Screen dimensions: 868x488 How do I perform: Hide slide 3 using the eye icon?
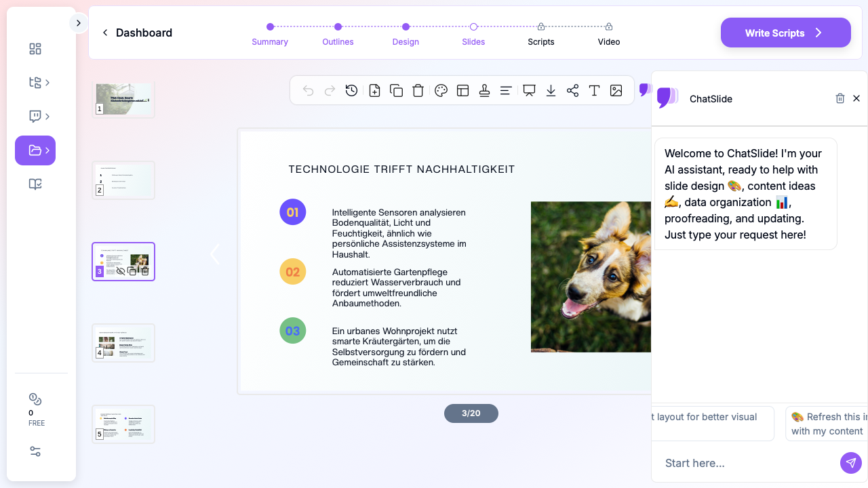click(x=121, y=271)
